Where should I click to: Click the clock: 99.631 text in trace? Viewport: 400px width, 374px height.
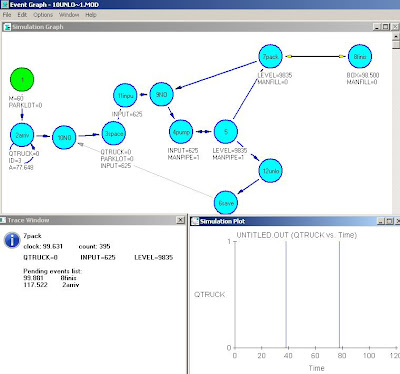click(x=43, y=246)
